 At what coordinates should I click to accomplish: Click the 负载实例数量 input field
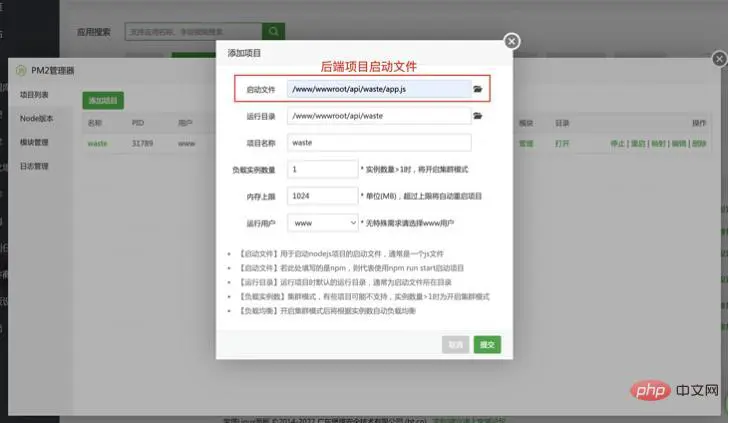click(323, 169)
